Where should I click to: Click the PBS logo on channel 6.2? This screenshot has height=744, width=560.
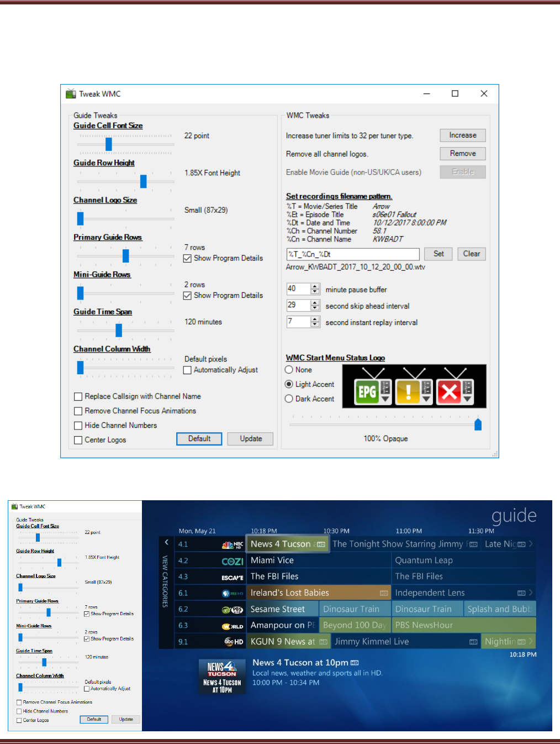[233, 610]
